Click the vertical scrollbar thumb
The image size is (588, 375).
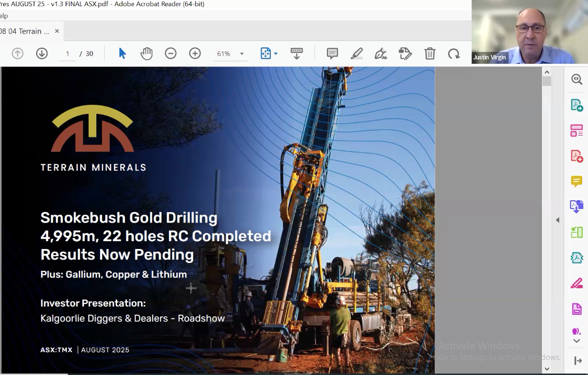coord(547,81)
